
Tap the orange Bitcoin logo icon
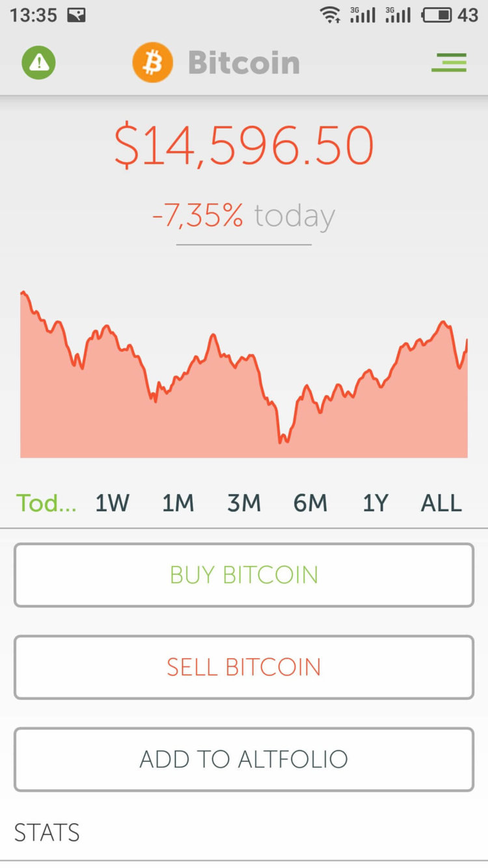[152, 63]
